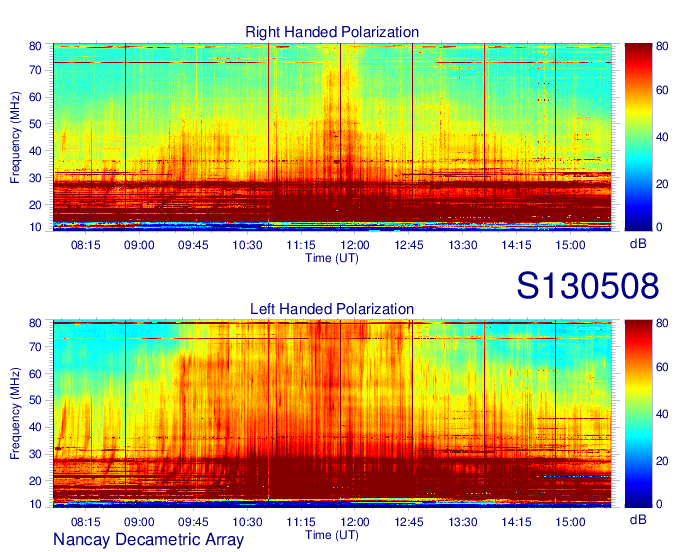Click the 12:45 time tick under Right Handed plot
The width and height of the screenshot is (680, 552).
coord(409,245)
